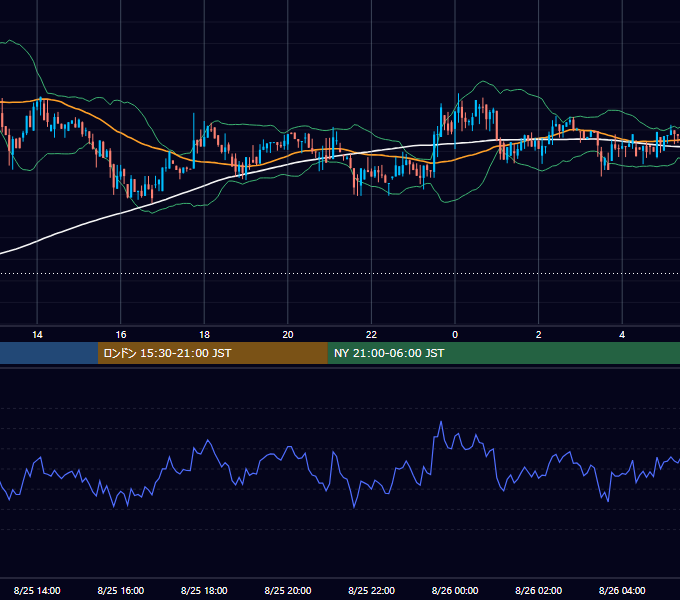The width and height of the screenshot is (680, 600).
Task: Click the 8/26 04:00 date label
Action: click(622, 590)
